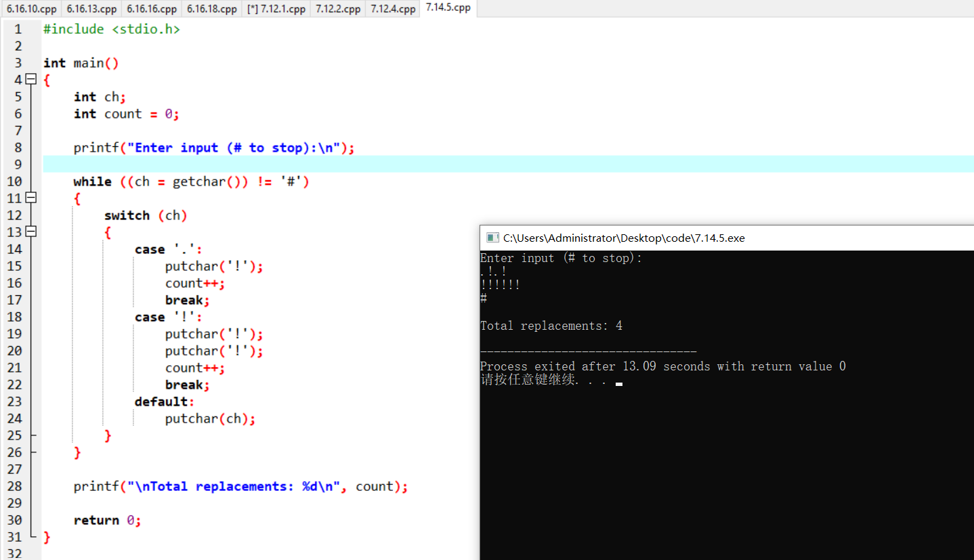The height and width of the screenshot is (560, 974).
Task: Click console 'Process exited after 13.09 seconds' line
Action: 663,366
